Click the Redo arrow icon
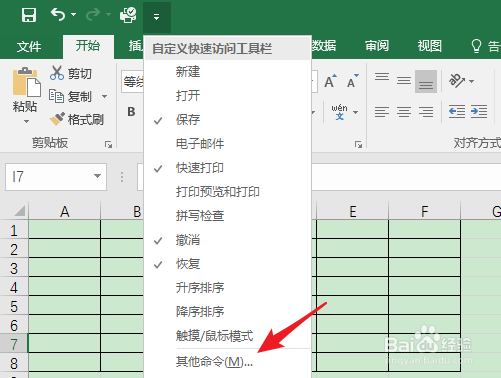The height and width of the screenshot is (378, 501). (93, 15)
